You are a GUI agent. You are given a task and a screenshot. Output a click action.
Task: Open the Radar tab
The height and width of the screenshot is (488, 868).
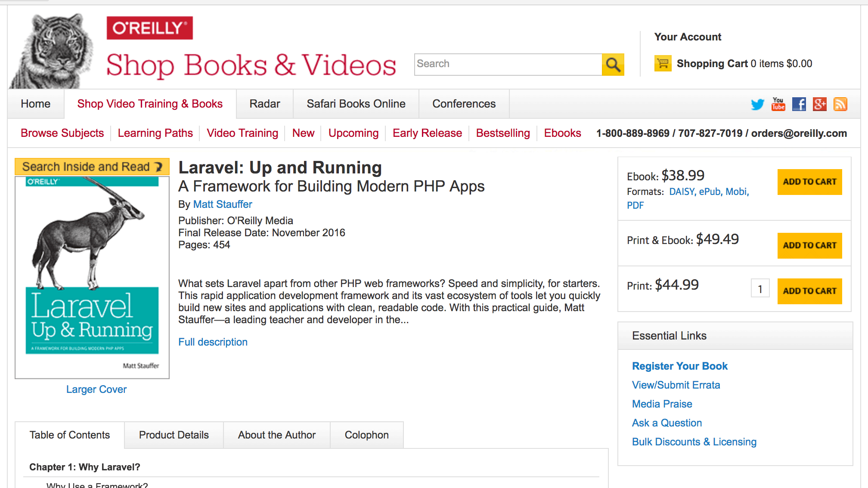pos(265,104)
